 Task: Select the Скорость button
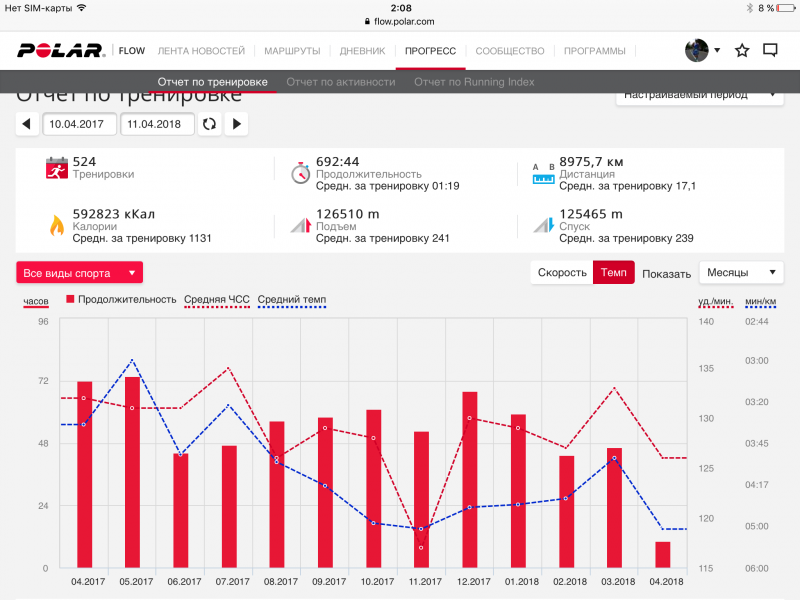coord(561,273)
